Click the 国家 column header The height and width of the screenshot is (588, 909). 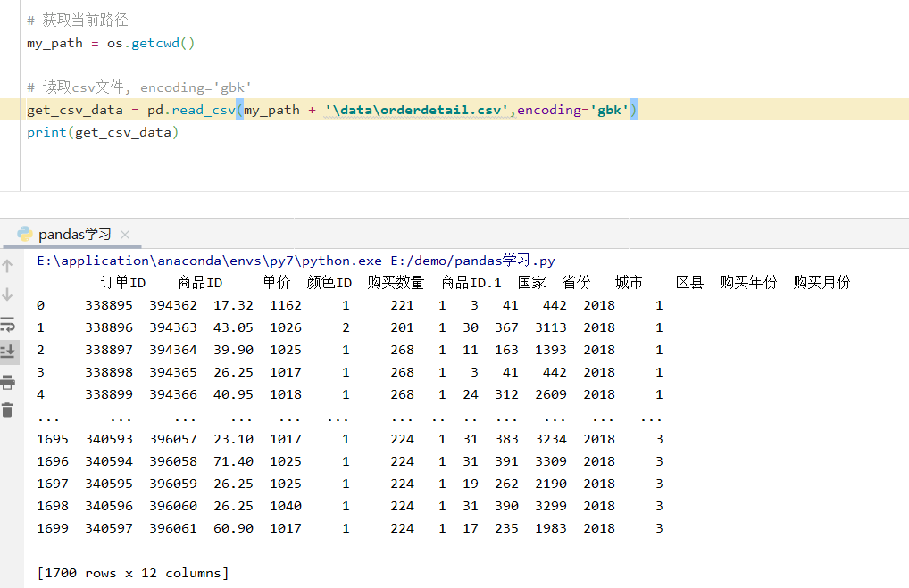pos(532,283)
